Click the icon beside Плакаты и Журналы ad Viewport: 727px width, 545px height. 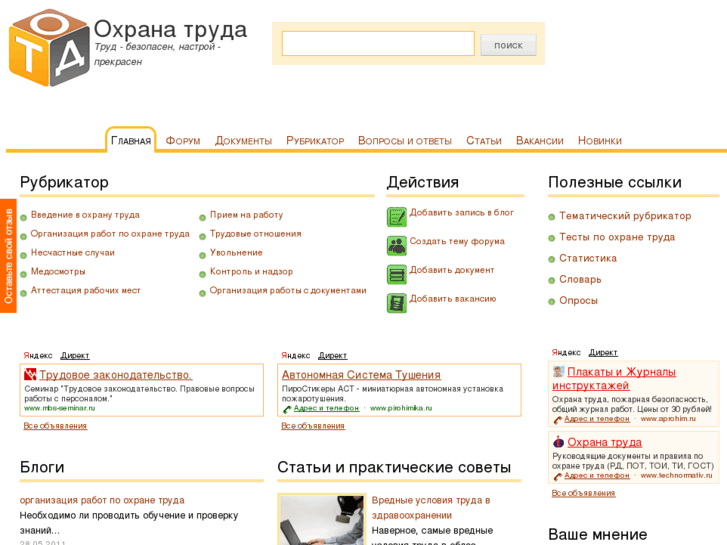558,372
